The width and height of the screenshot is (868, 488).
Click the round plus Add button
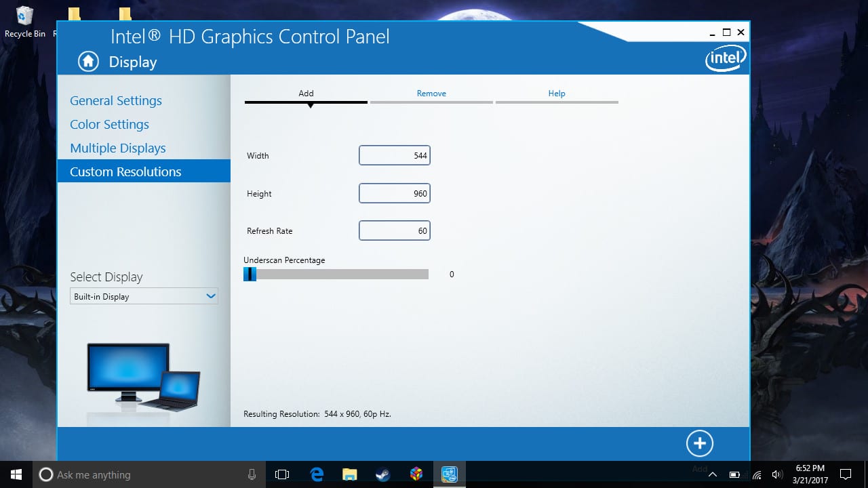(x=699, y=443)
